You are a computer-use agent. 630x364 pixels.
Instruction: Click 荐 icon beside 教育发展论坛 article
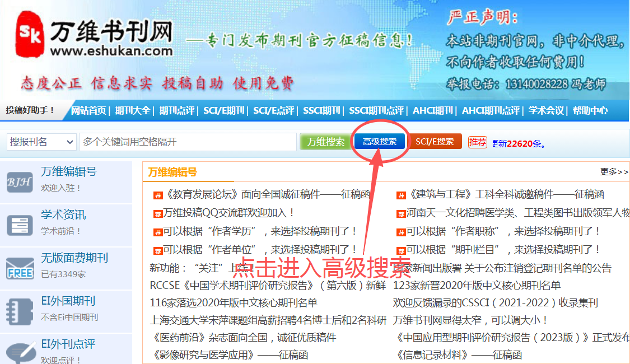pyautogui.click(x=158, y=195)
